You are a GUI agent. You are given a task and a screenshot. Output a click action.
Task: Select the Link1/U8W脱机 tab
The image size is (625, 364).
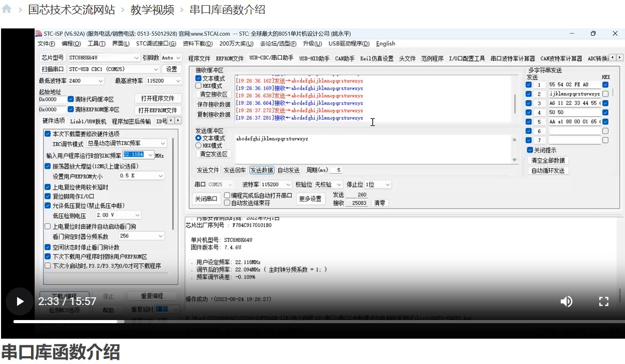(x=88, y=122)
